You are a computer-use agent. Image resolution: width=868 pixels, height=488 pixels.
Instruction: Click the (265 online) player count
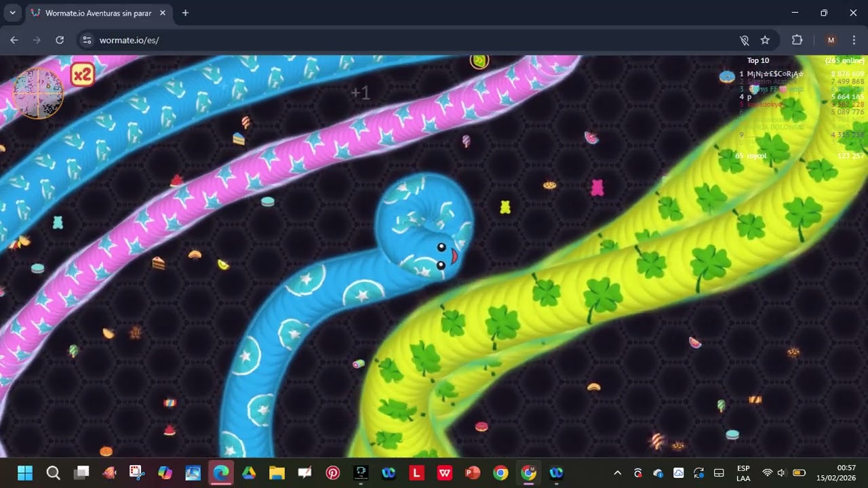(844, 60)
